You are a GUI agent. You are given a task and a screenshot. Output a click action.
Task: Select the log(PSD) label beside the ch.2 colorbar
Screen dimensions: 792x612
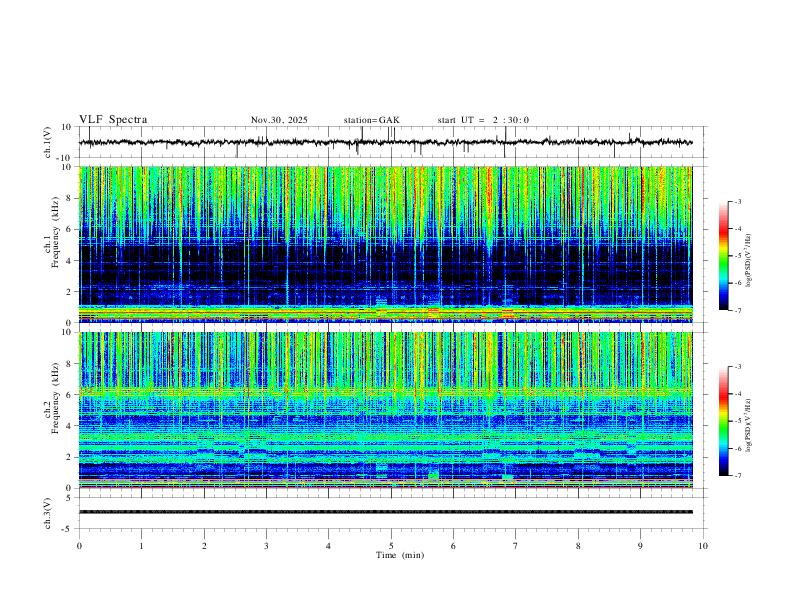coord(748,425)
